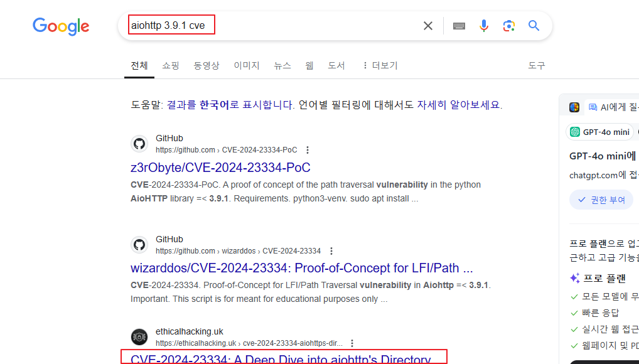Open options menu for ethicalhacking.uk result
The image size is (639, 364).
pyautogui.click(x=352, y=343)
